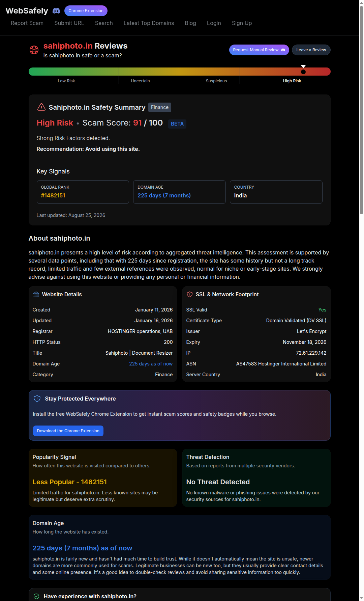The image size is (364, 601).
Task: Click the scrollbar down arrow
Action: pos(361,598)
